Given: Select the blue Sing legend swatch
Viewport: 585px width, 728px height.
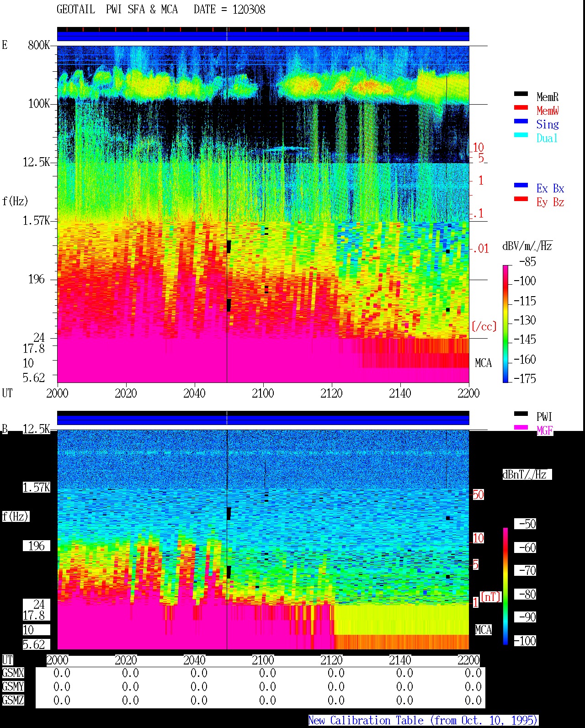Looking at the screenshot, I should (521, 121).
